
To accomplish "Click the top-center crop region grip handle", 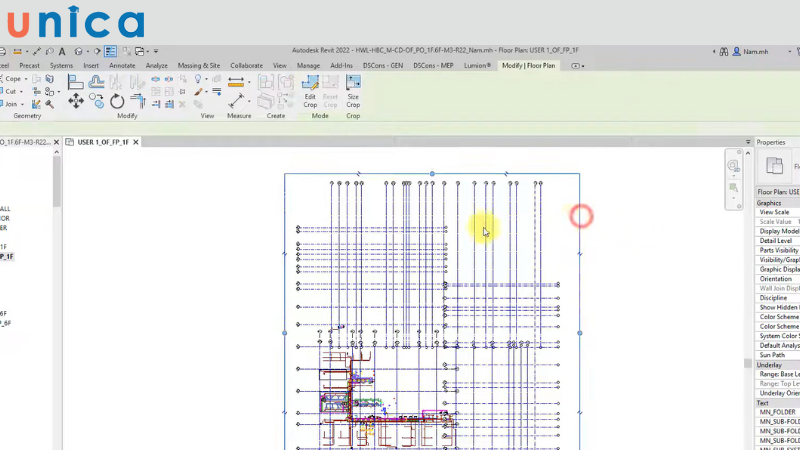I will (432, 174).
